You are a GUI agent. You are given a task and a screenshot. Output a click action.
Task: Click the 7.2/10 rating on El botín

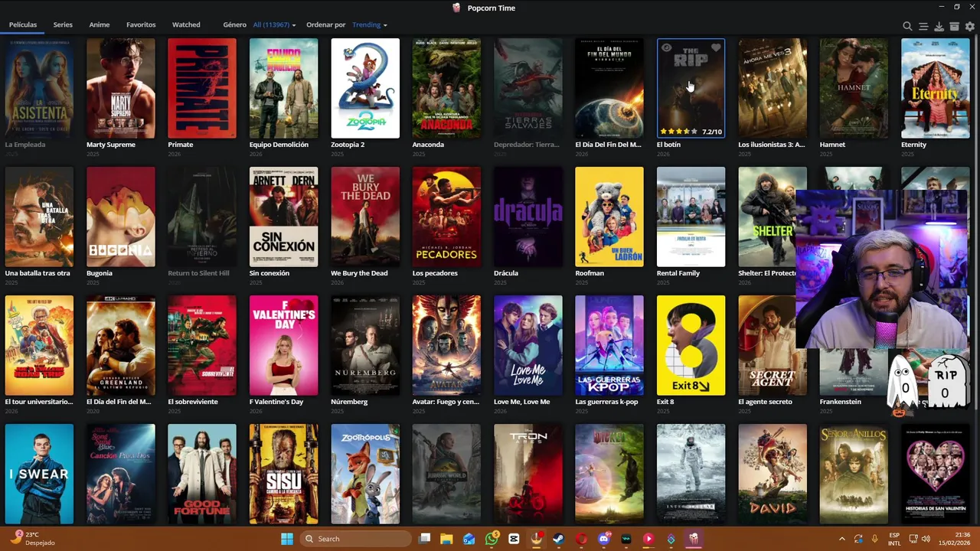[712, 132]
